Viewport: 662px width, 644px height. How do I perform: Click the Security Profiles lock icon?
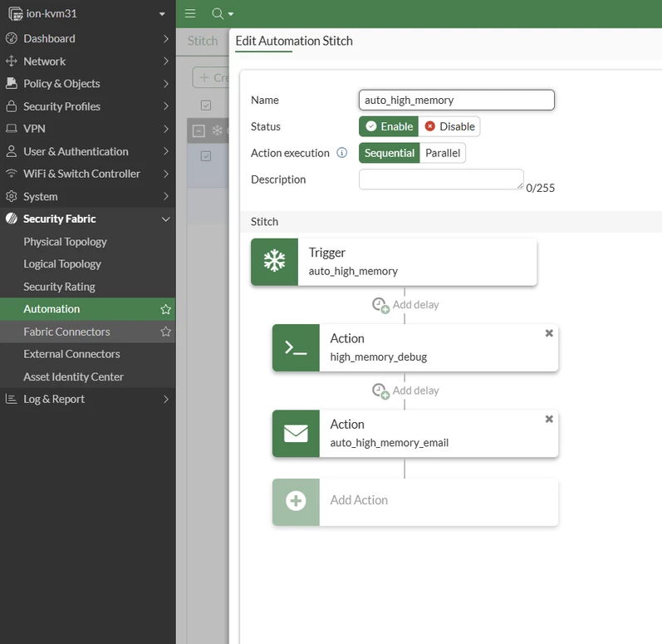point(12,106)
